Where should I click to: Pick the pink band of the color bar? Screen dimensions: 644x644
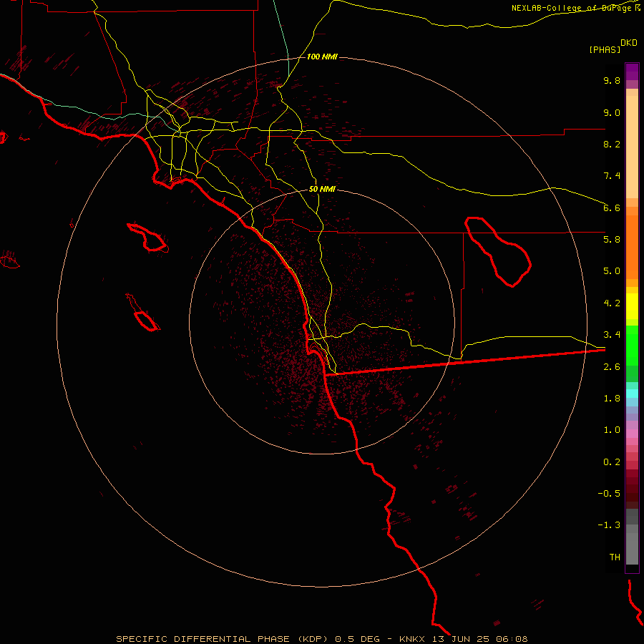click(x=632, y=434)
